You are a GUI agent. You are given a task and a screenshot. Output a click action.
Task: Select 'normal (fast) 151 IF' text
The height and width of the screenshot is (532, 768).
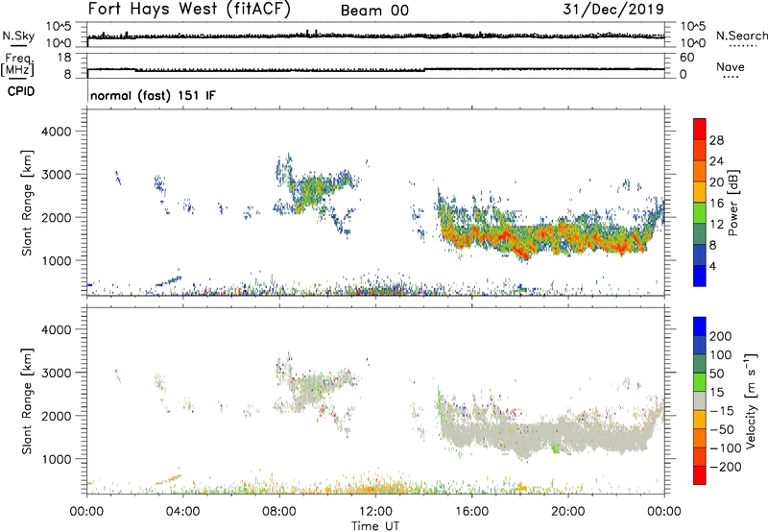click(153, 95)
